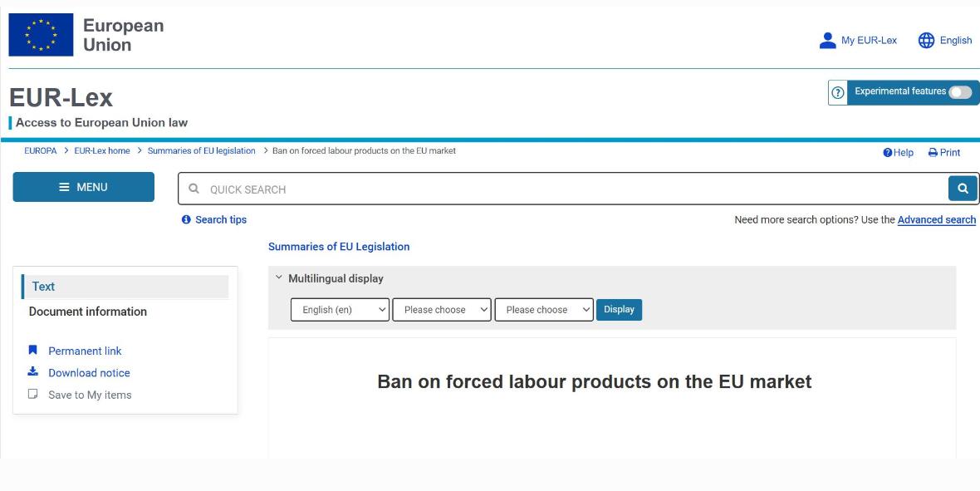
Task: Click the Display button
Action: [x=619, y=310]
